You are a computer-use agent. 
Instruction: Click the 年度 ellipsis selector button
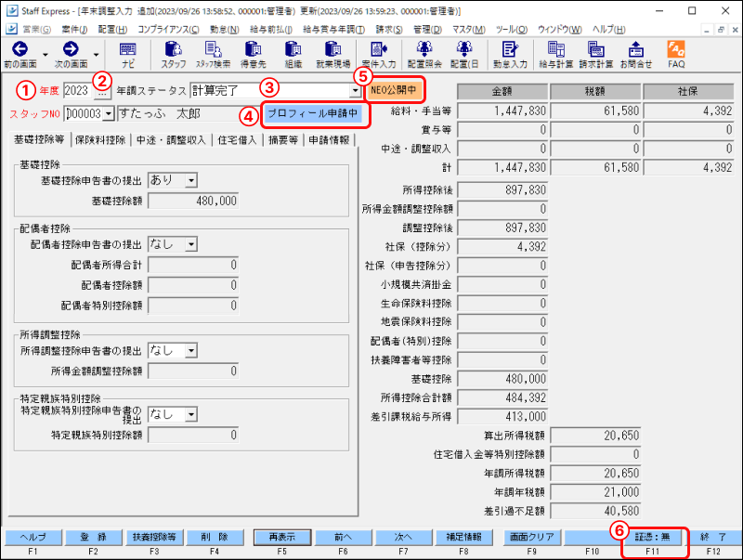click(102, 92)
